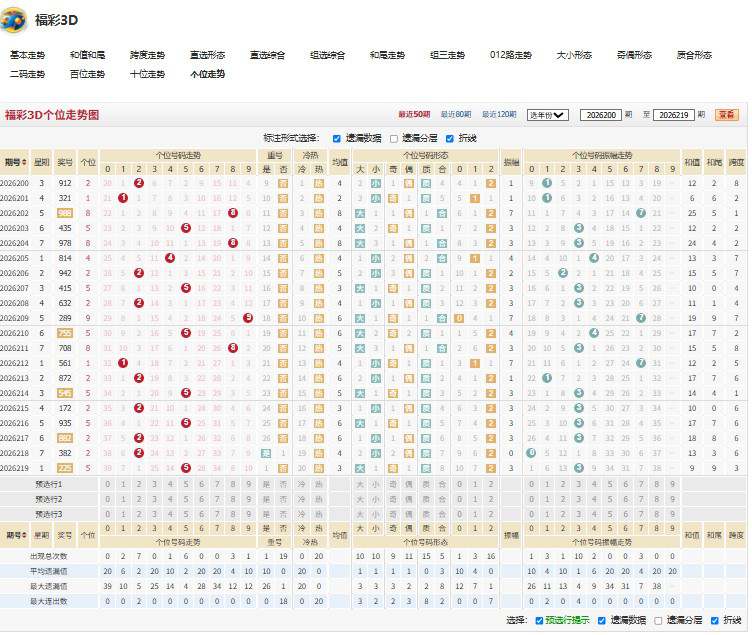Click red ball 9 in row 2026209

248,318
